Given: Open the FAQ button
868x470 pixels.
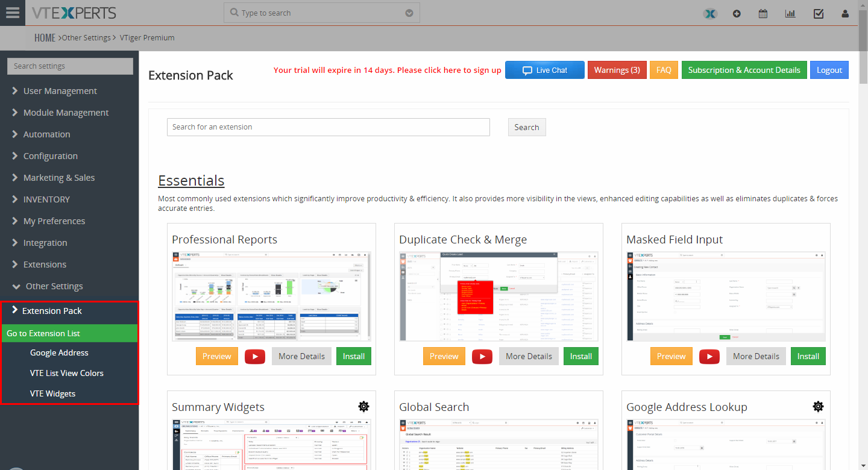Looking at the screenshot, I should 664,70.
